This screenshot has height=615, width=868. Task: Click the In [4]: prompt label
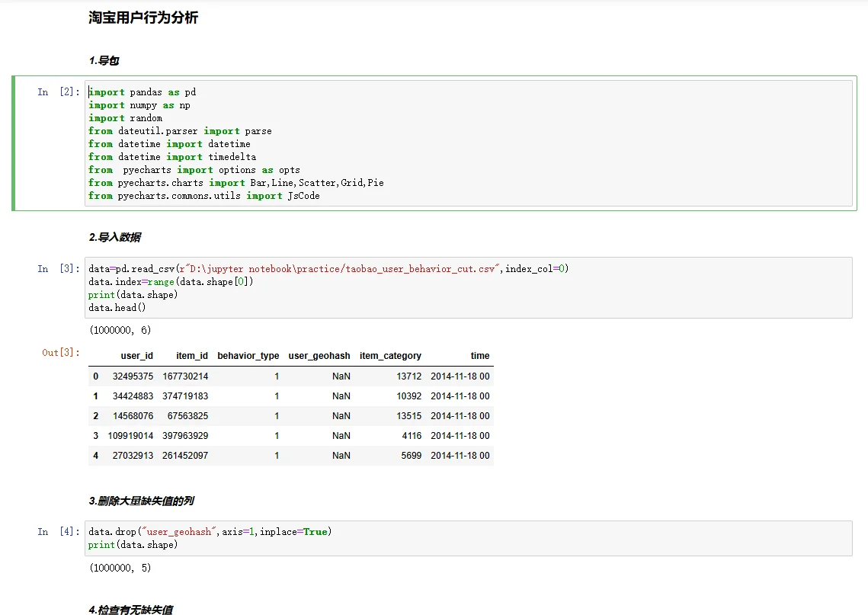point(59,531)
